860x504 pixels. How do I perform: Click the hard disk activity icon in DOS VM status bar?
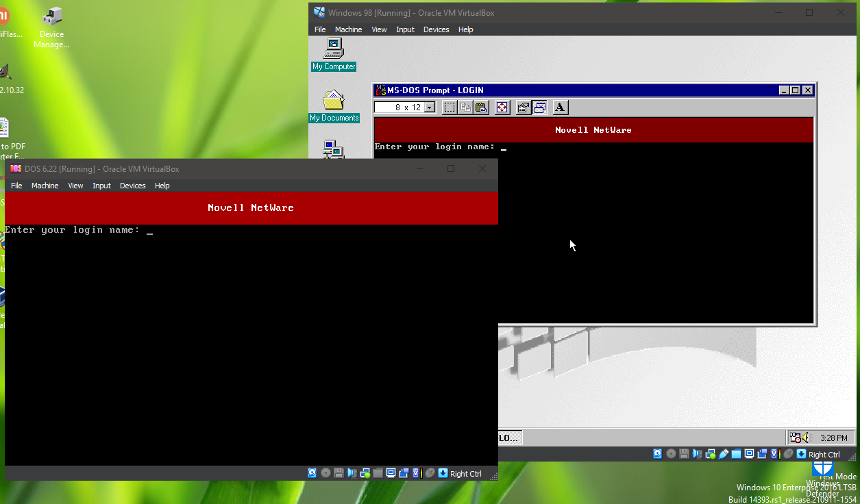312,473
